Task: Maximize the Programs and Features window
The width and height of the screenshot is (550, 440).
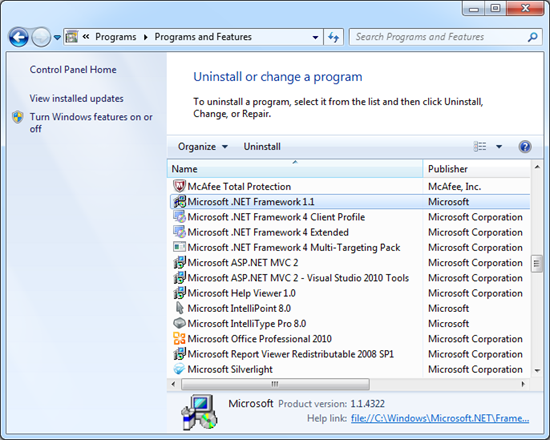Action: tap(495, 8)
